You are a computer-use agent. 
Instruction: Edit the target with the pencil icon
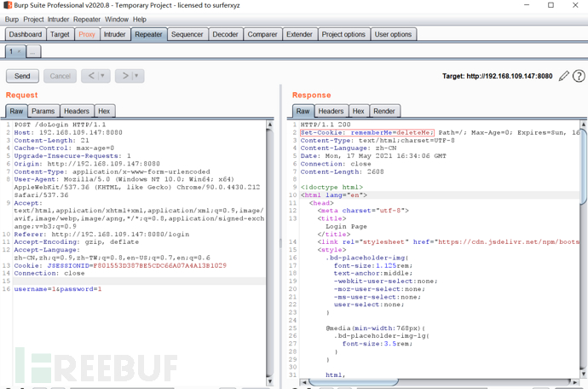click(564, 76)
